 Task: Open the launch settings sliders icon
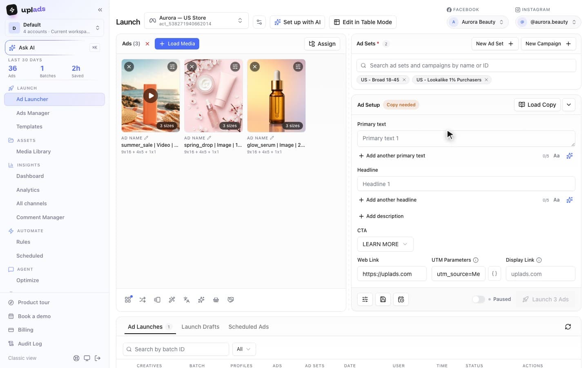coord(259,22)
